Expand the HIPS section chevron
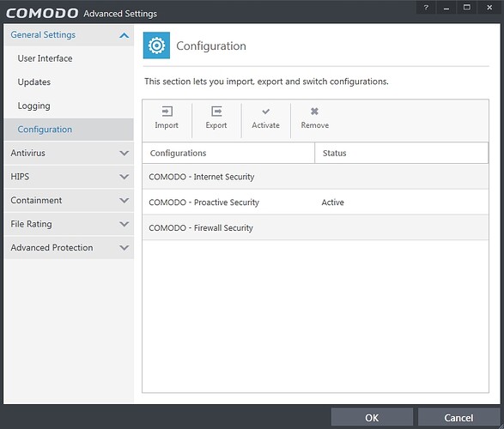Screen dimensions: 504x429 pos(124,177)
